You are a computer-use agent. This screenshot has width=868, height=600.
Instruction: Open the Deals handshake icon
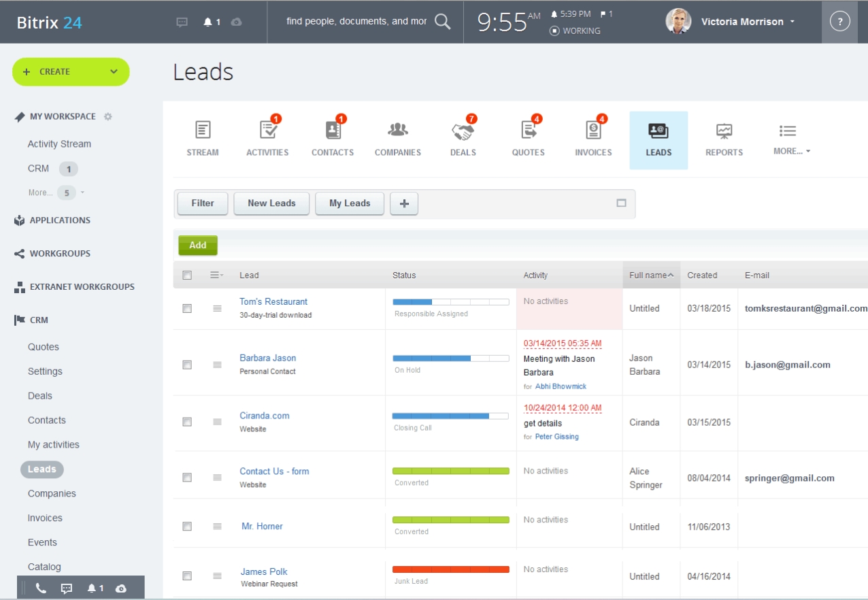463,131
